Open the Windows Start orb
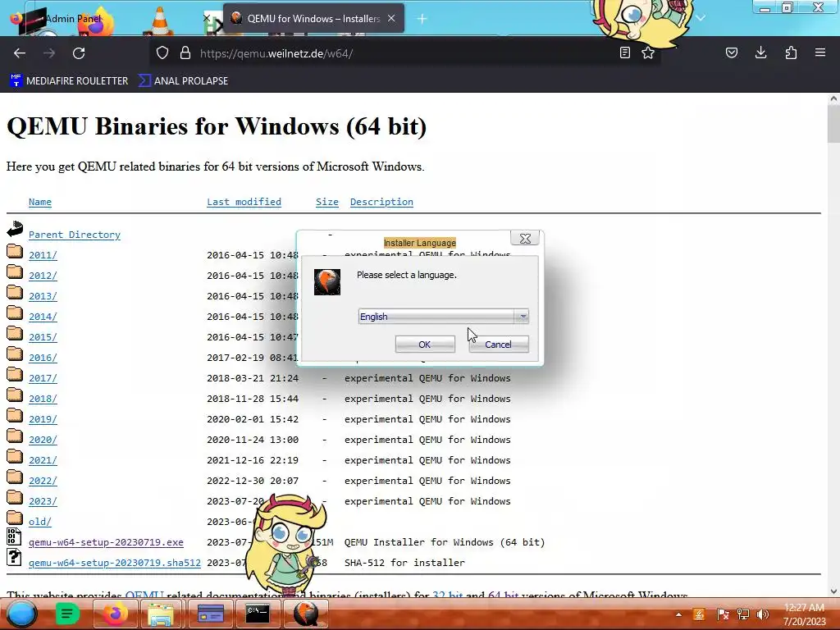The width and height of the screenshot is (840, 630). [x=22, y=614]
